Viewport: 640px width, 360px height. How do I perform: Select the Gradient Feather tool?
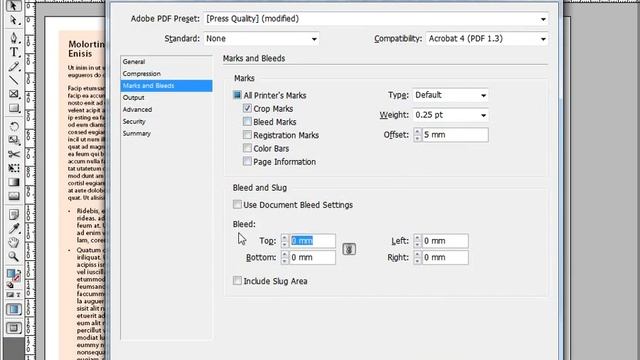(13, 196)
